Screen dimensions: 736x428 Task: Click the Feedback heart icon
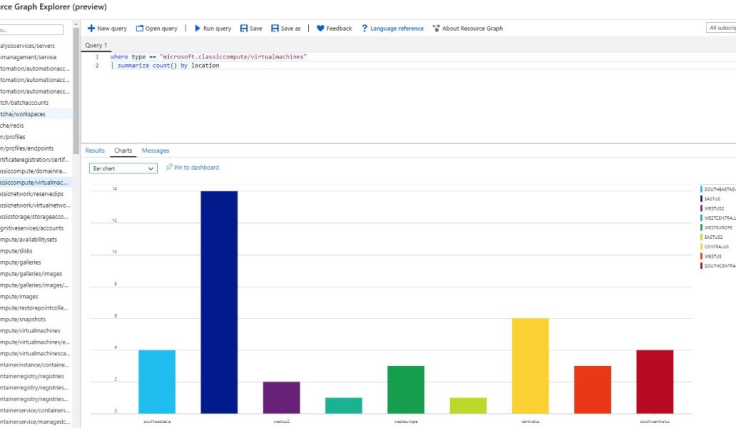click(x=321, y=29)
